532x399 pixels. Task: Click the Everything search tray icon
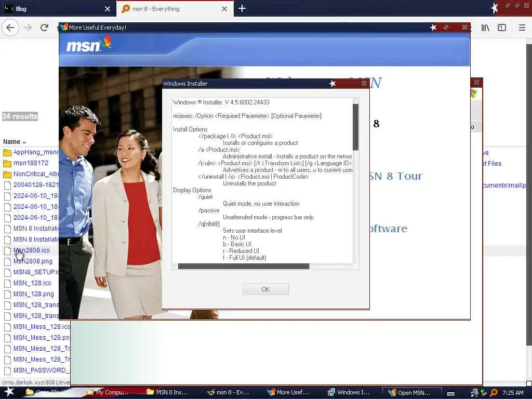pos(494,393)
